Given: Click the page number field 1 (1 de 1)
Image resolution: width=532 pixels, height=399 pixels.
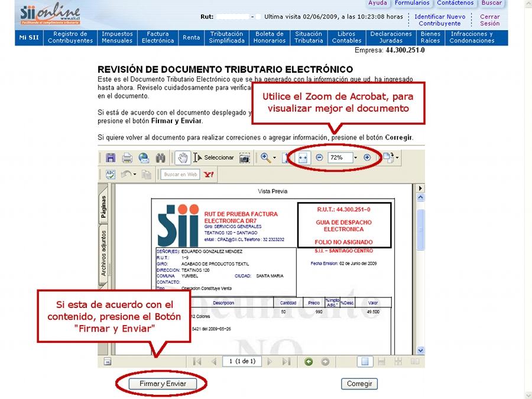Looking at the screenshot, I should click(242, 362).
